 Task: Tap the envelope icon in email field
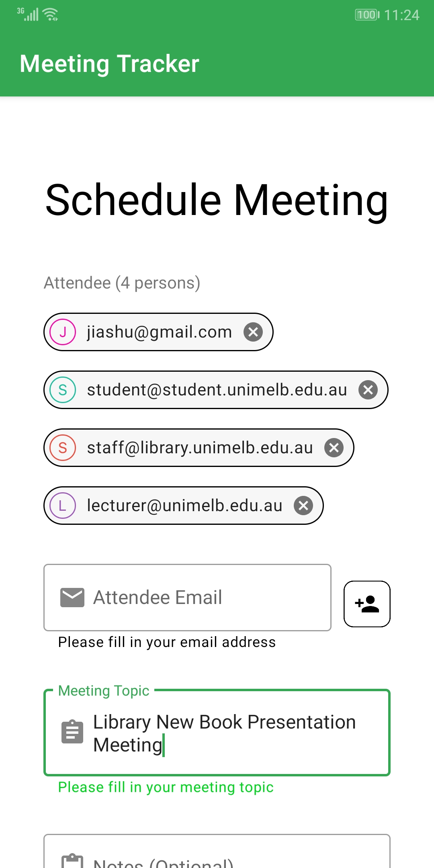[72, 598]
